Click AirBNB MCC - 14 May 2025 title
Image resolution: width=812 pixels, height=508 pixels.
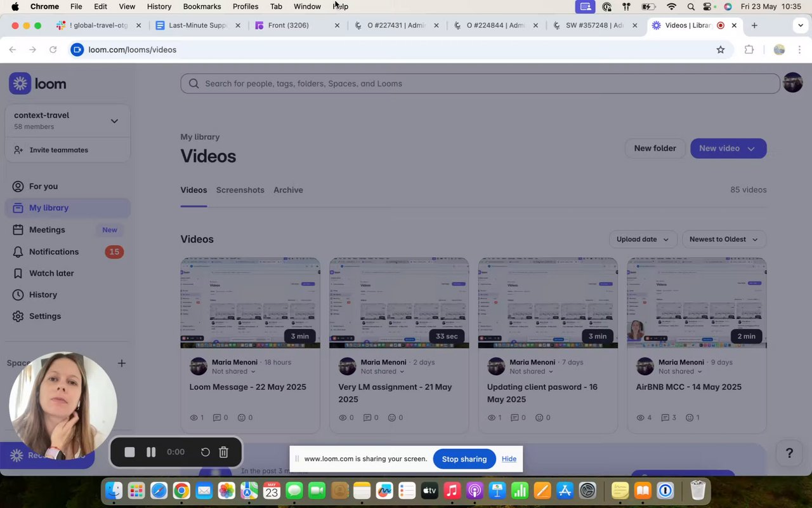[688, 387]
